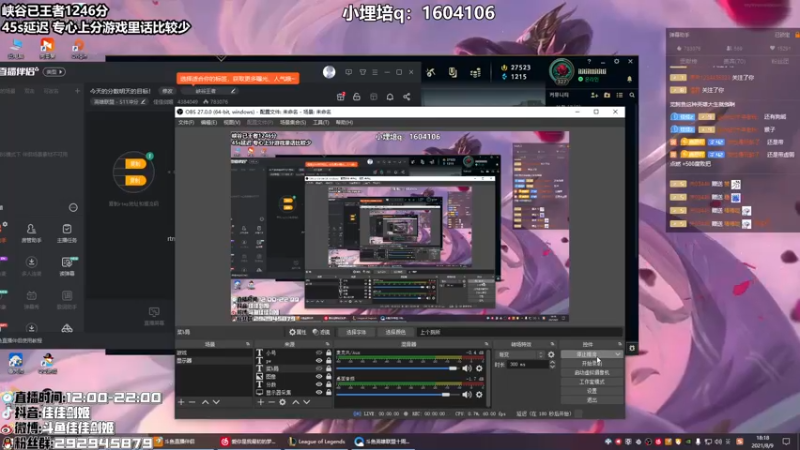Click the 开始录制 button
The width and height of the screenshot is (800, 450).
tap(592, 363)
